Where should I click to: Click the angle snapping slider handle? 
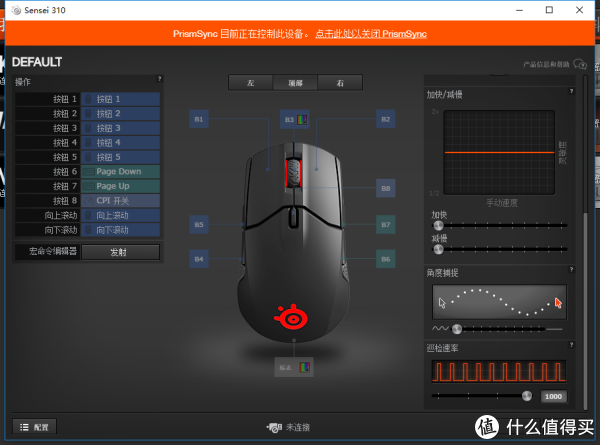click(457, 329)
